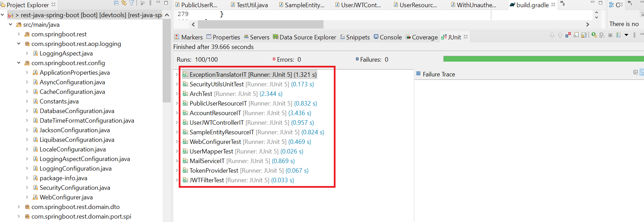Viewport: 644px width, 222px height.
Task: Show hidden editor tabs list
Action: (x=563, y=3)
